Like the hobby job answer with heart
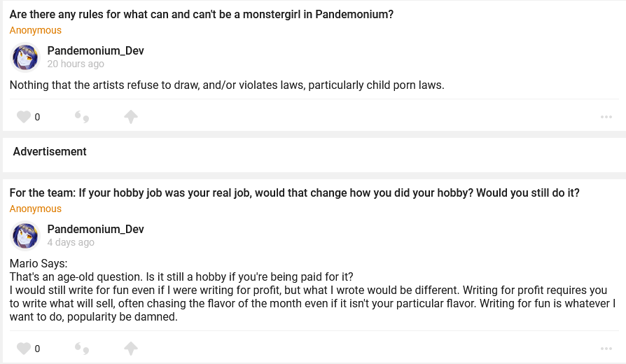626x364 pixels. [24, 349]
